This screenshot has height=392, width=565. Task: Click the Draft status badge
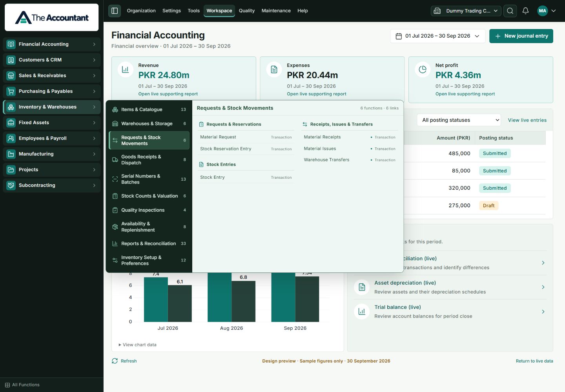488,205
